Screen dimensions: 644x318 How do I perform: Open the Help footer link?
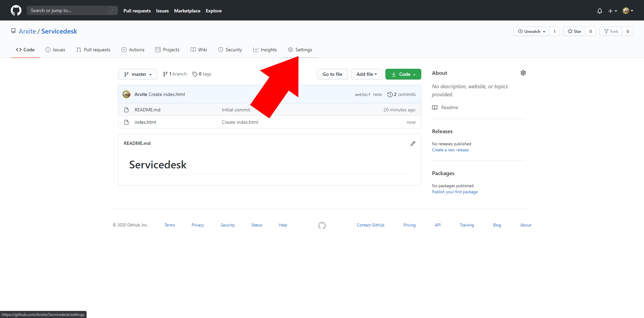click(283, 225)
